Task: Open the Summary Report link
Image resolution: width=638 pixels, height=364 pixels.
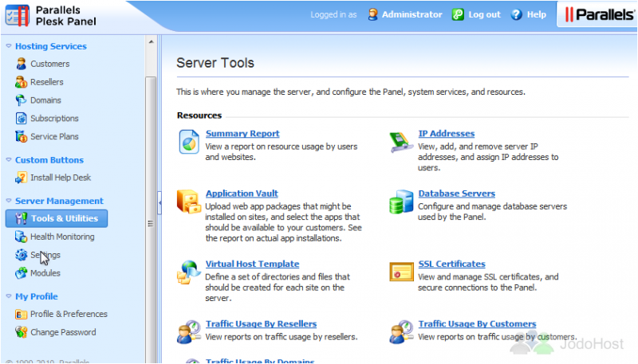Action: tap(242, 134)
